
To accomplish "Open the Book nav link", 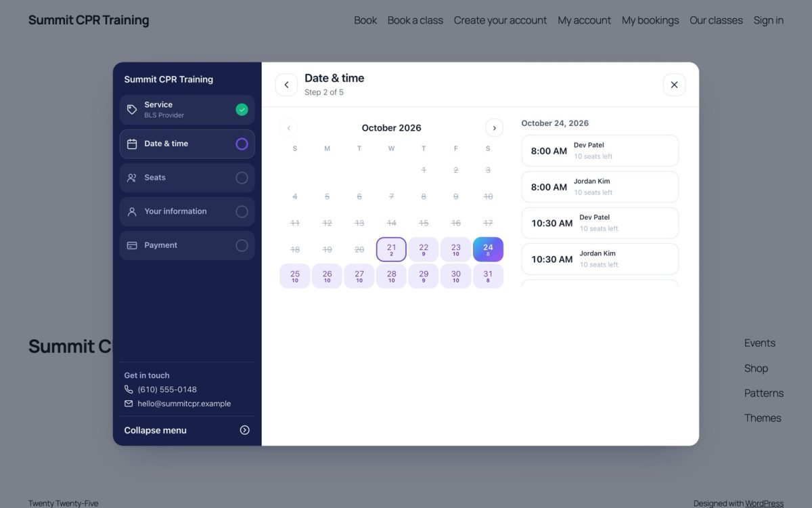I will point(365,20).
